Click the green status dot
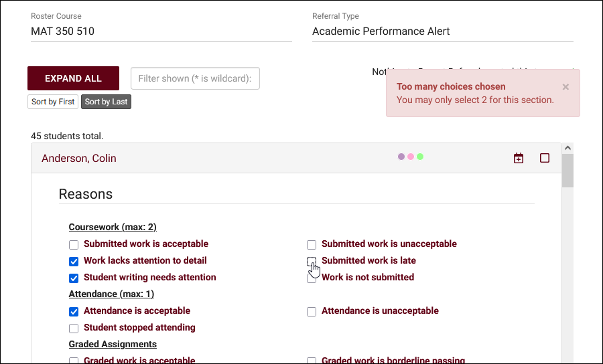The image size is (603, 364). (420, 157)
